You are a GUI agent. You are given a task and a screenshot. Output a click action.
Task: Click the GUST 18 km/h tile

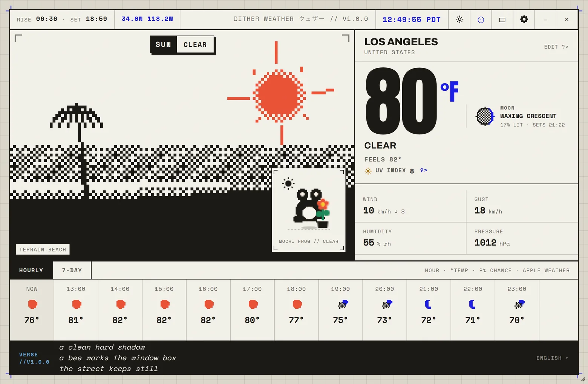coord(522,206)
